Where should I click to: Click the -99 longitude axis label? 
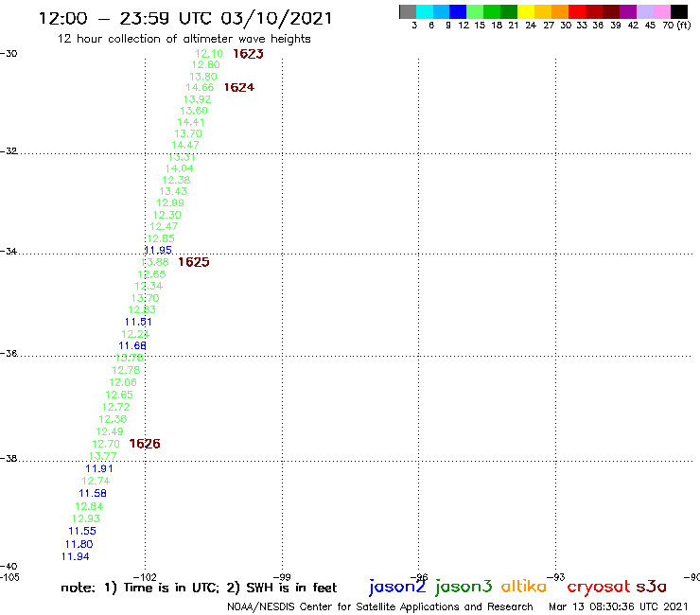pos(282,577)
